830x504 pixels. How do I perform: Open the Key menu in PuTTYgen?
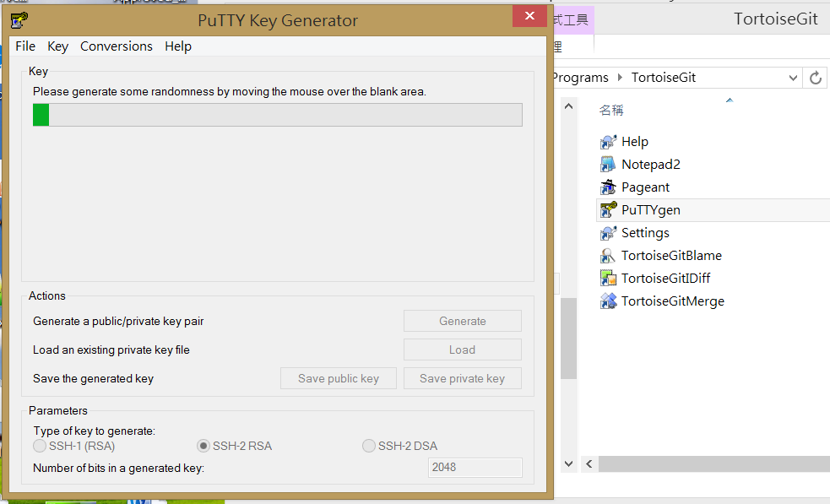click(x=57, y=46)
